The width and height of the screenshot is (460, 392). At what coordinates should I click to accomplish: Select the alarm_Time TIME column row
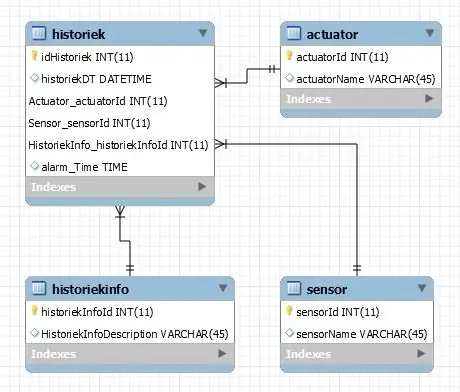120,167
